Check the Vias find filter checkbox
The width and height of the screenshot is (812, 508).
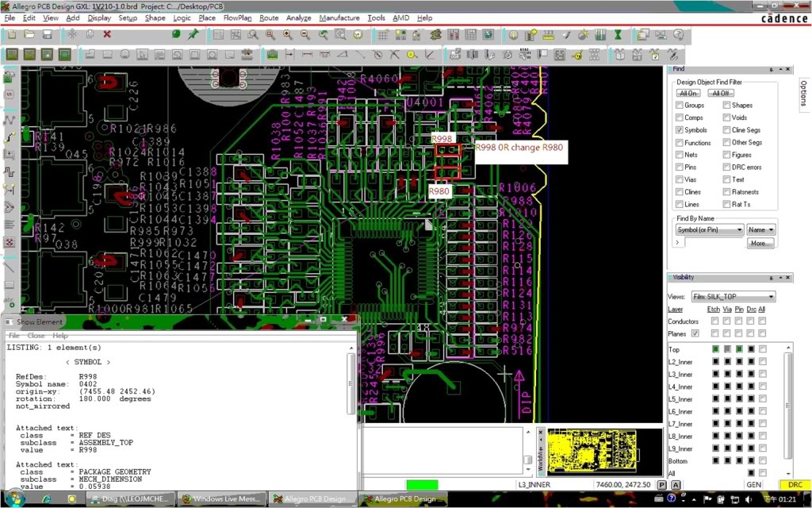point(680,179)
